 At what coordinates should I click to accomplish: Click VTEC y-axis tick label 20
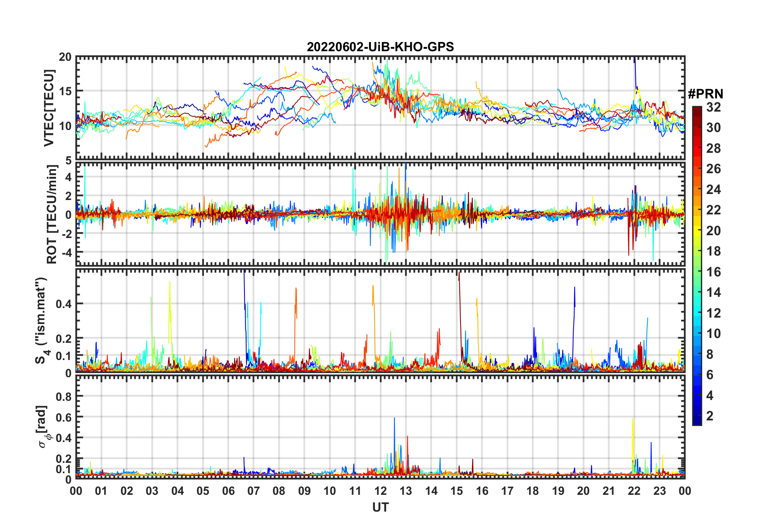click(x=65, y=57)
